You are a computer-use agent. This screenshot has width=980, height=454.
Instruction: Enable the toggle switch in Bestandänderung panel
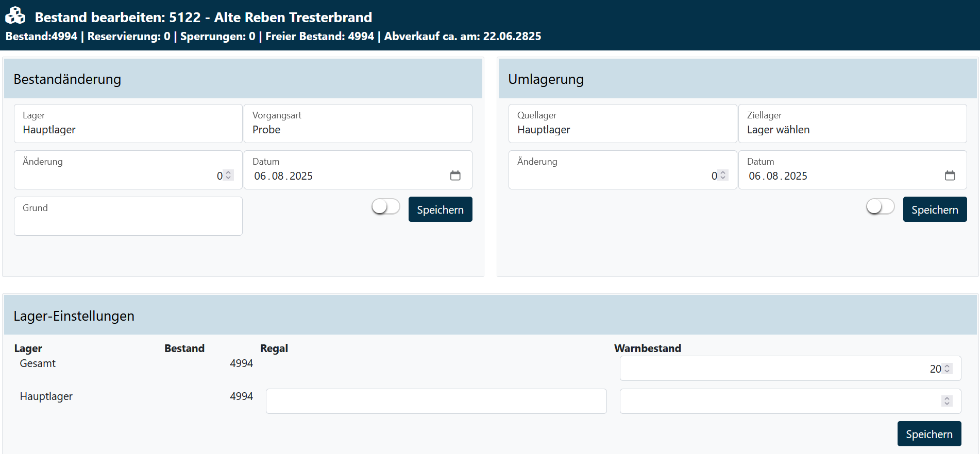pos(385,207)
